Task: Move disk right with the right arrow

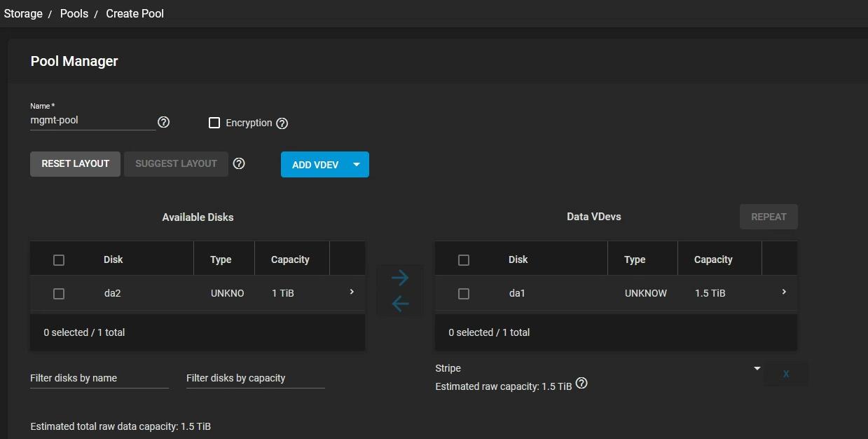Action: pyautogui.click(x=400, y=278)
